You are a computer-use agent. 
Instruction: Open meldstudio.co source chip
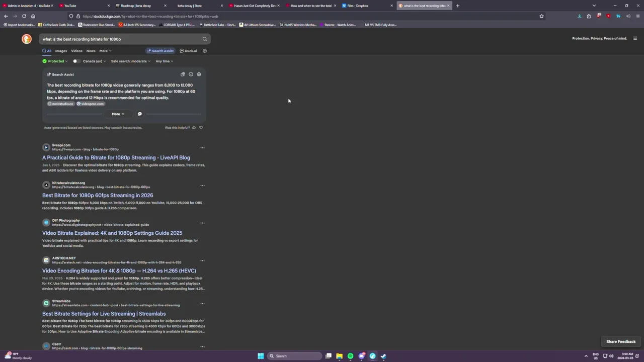pyautogui.click(x=60, y=104)
